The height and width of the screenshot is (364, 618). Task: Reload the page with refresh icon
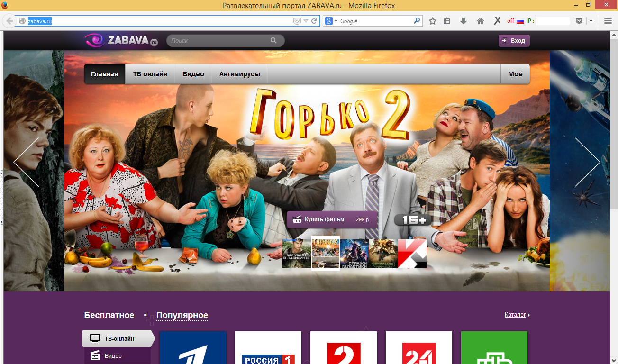click(x=314, y=21)
